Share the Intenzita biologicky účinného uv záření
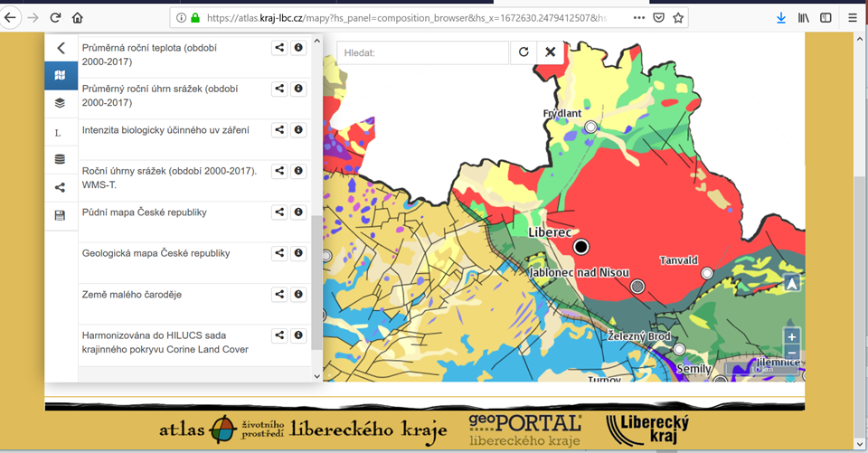The height and width of the screenshot is (453, 868). pos(279,129)
